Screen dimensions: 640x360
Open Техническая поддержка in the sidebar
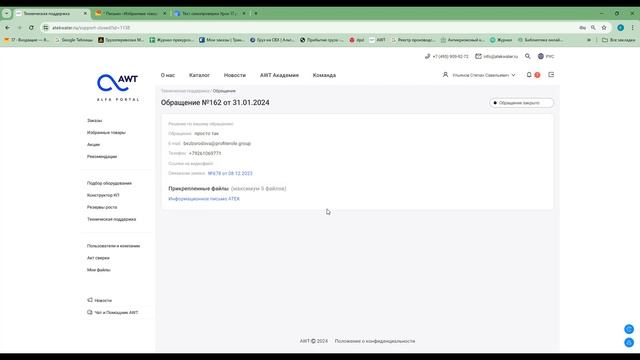(x=111, y=219)
